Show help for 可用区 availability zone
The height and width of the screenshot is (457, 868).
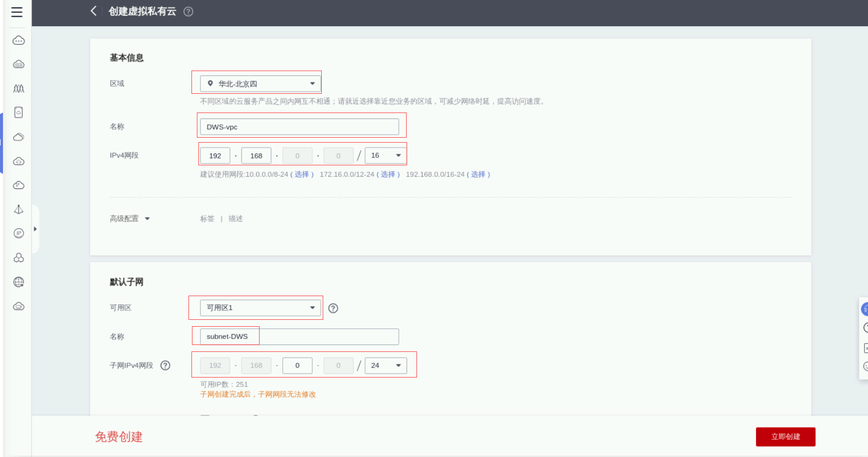point(334,308)
